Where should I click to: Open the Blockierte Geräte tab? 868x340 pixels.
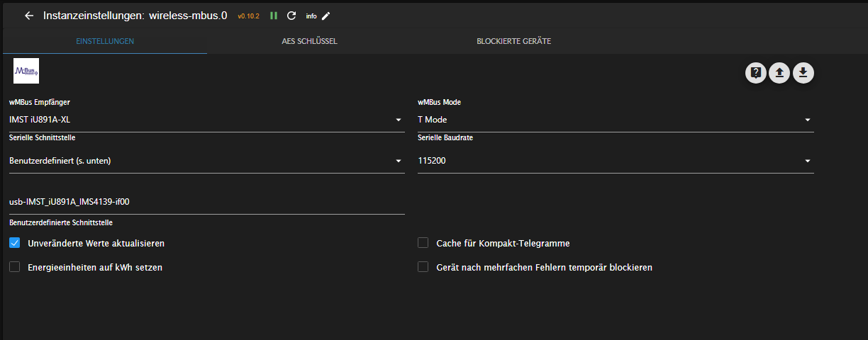click(513, 41)
